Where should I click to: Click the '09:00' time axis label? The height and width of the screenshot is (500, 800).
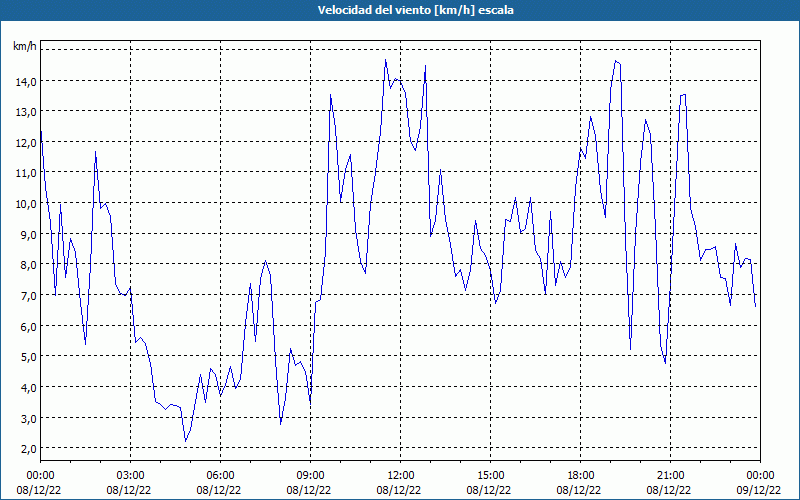coord(310,476)
